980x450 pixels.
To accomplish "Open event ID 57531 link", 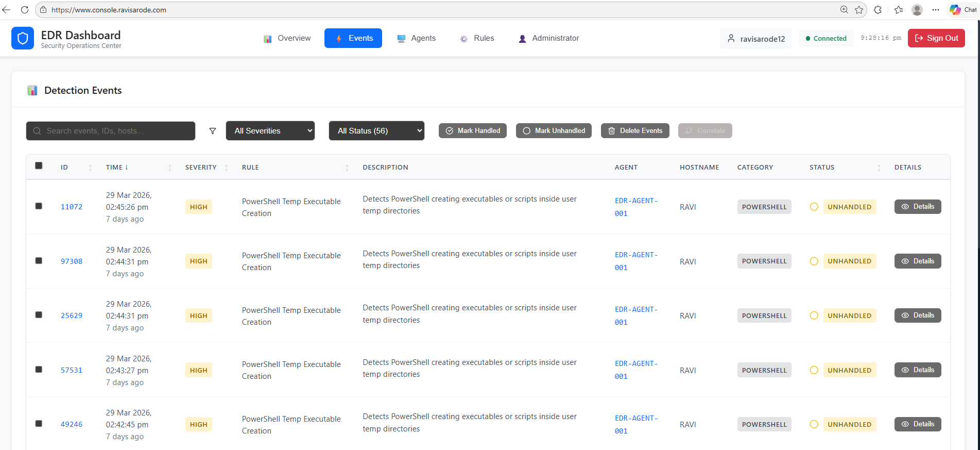I will (72, 370).
